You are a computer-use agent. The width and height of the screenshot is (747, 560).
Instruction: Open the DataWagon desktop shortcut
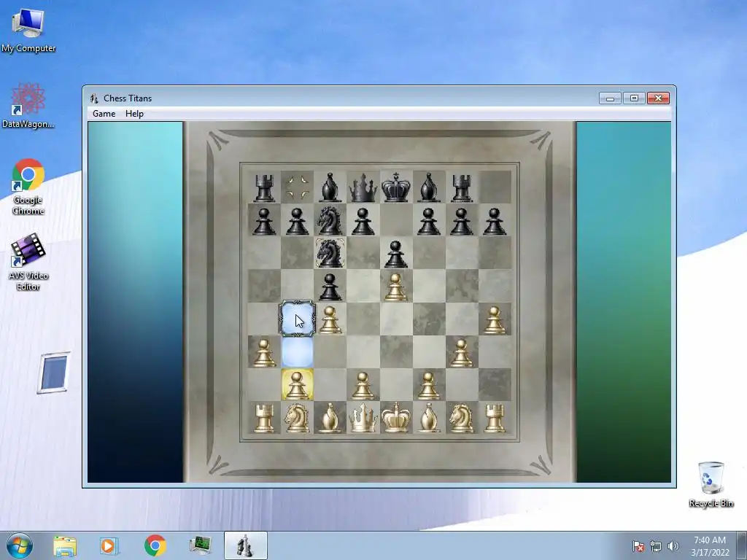tap(28, 106)
